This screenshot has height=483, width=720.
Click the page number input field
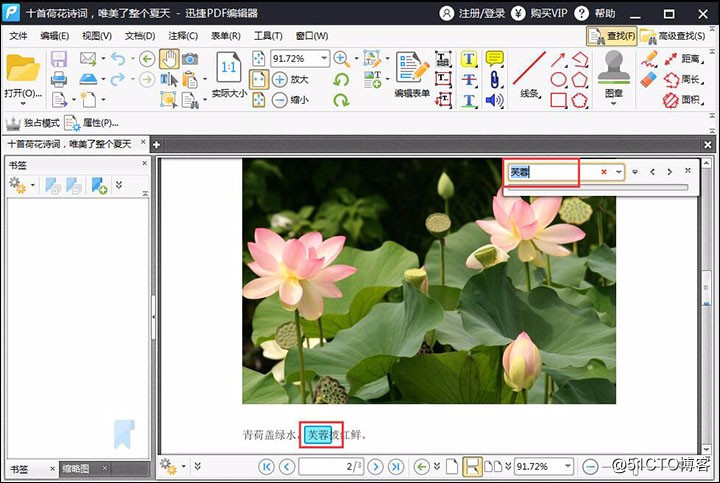(330, 466)
